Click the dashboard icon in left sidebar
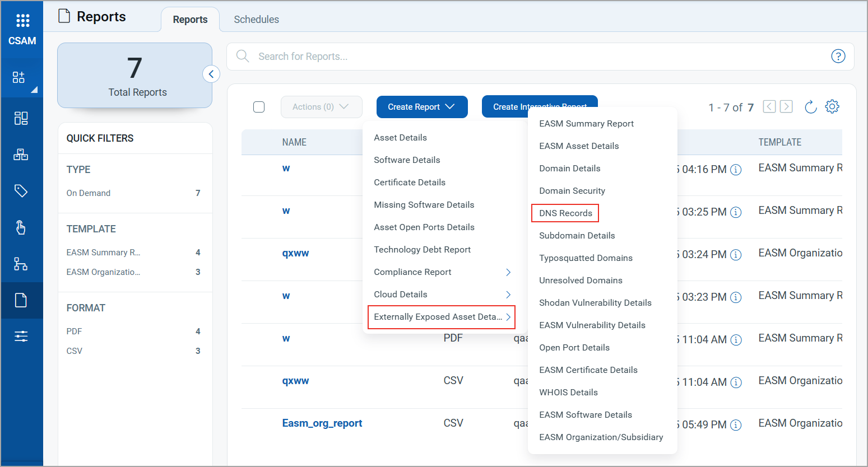The height and width of the screenshot is (467, 868). 21,118
